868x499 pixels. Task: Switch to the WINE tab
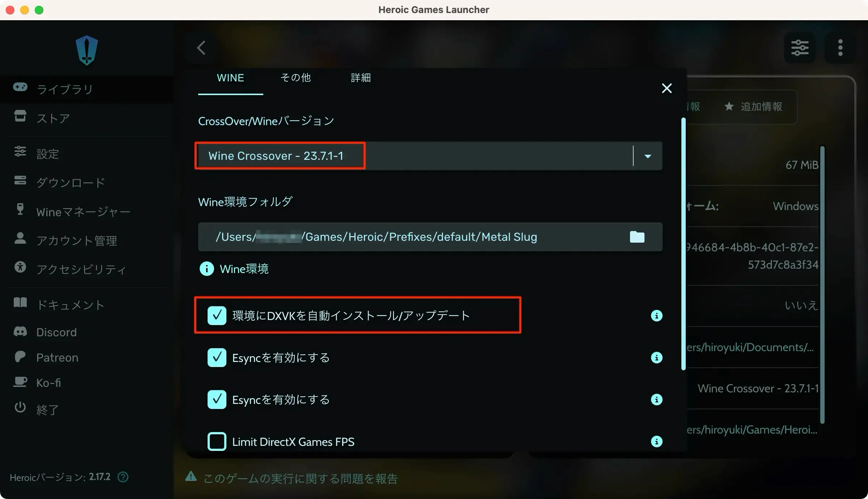[230, 78]
